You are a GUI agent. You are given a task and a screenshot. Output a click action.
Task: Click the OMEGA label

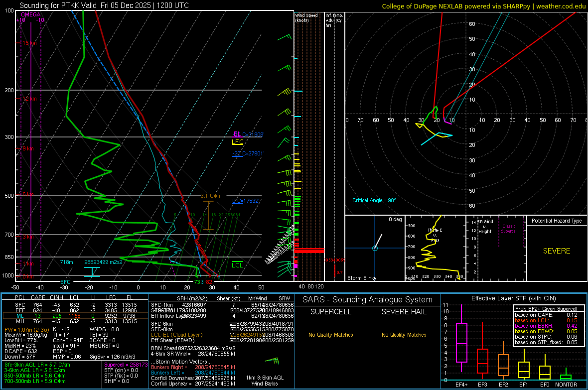coord(31,14)
